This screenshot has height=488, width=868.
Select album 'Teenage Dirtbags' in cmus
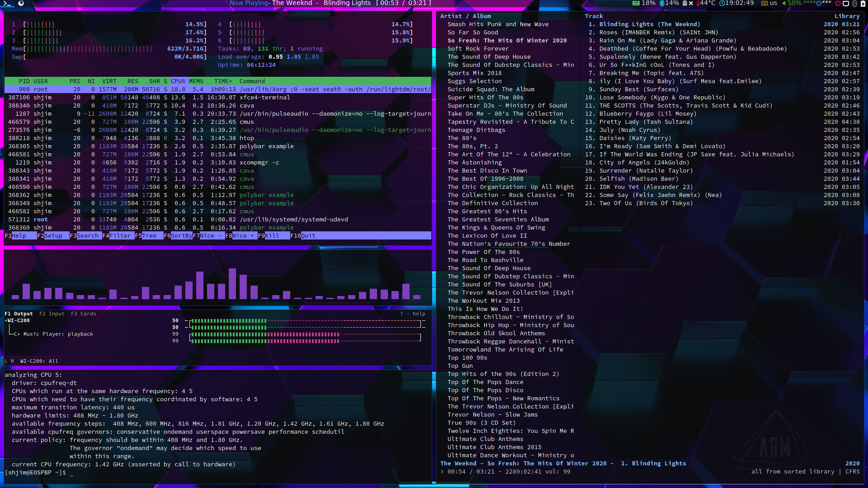coord(476,130)
